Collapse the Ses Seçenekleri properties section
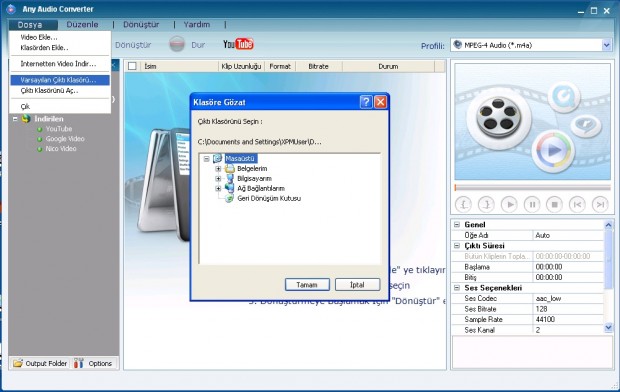This screenshot has height=392, width=620. tap(457, 288)
